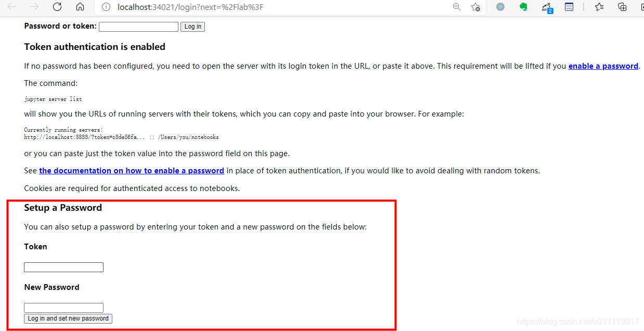The image size is (644, 331).
Task: Click the blue window-shaped extension icon
Action: [569, 7]
